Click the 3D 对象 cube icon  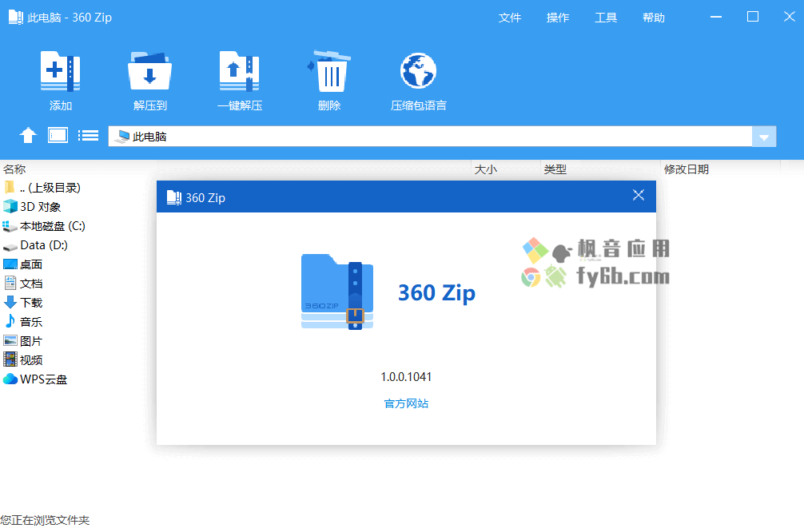click(10, 207)
